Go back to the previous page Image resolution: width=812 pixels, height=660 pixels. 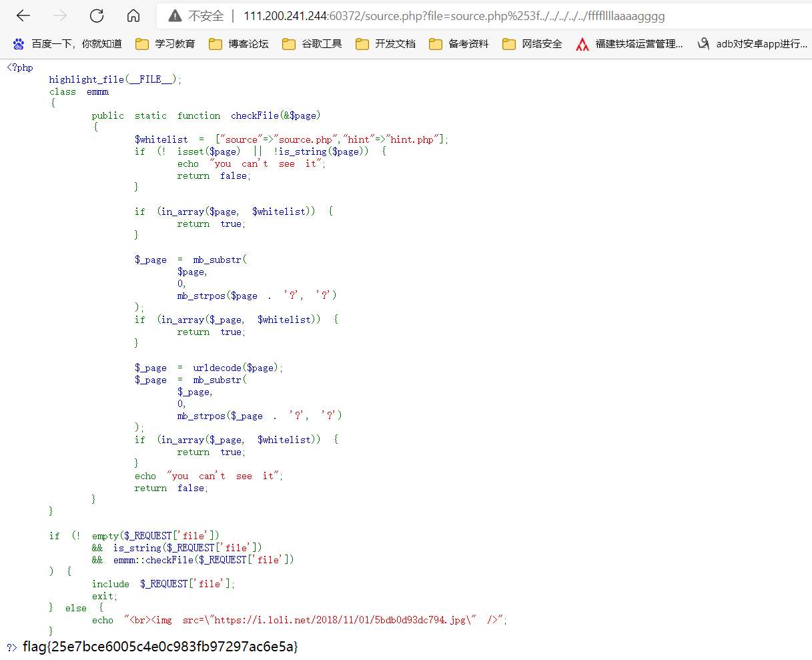tap(23, 16)
